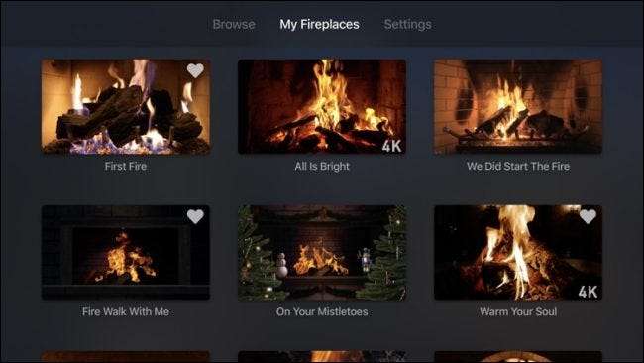Select the partially visible bottom-middle fireplace thumbnail

(x=322, y=356)
